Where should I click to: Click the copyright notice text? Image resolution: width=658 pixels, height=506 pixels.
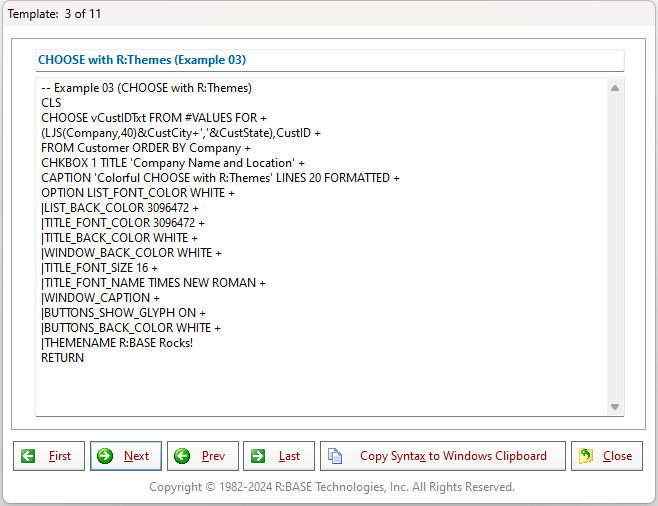[x=332, y=487]
